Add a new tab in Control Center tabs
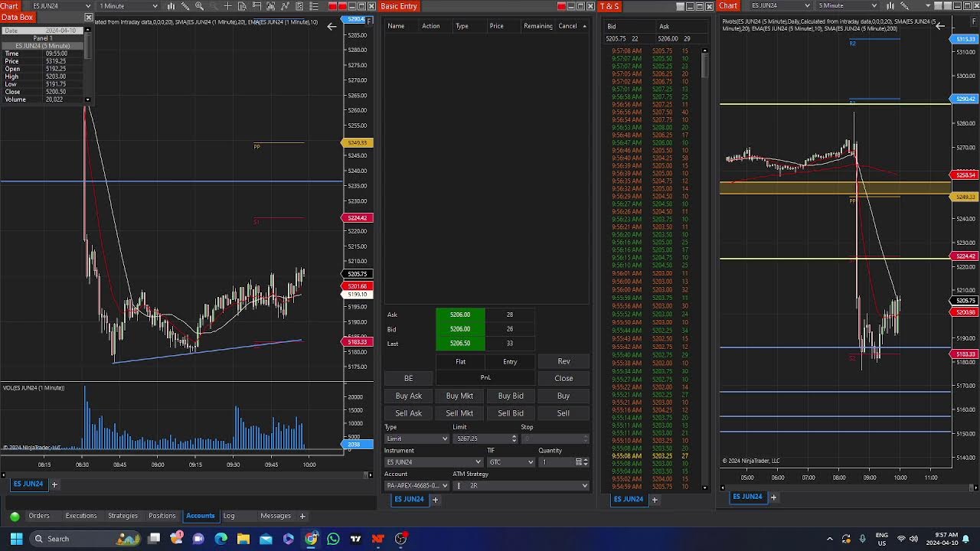Image resolution: width=980 pixels, height=551 pixels. (x=302, y=516)
